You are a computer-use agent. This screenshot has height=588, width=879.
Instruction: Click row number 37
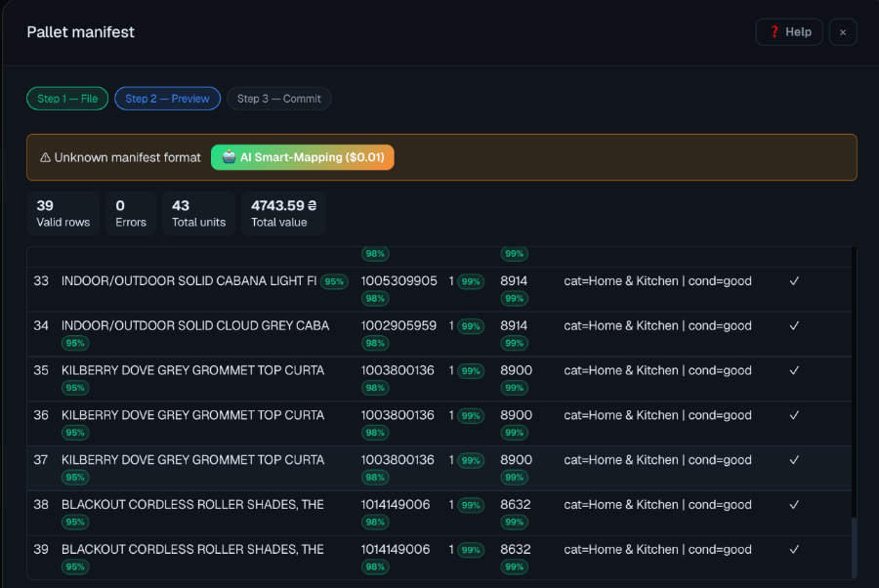41,460
